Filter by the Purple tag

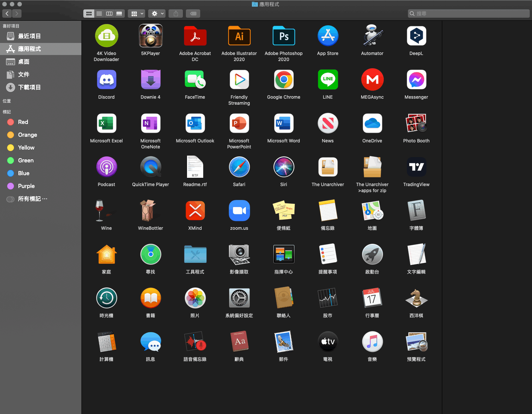pos(41,186)
